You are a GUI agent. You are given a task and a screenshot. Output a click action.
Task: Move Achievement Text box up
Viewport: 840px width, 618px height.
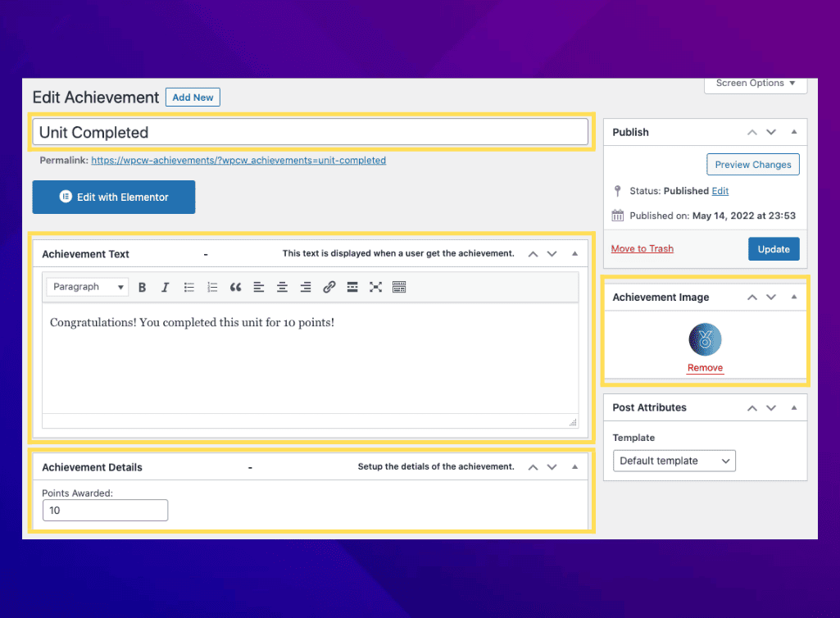coord(533,254)
